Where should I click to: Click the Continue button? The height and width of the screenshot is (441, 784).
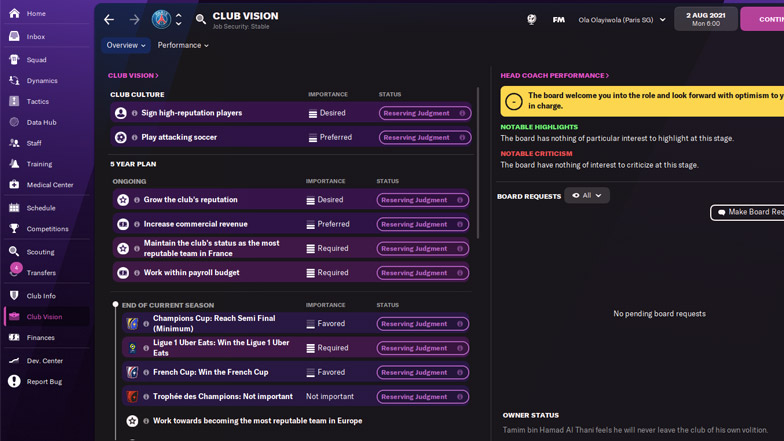tap(762, 19)
